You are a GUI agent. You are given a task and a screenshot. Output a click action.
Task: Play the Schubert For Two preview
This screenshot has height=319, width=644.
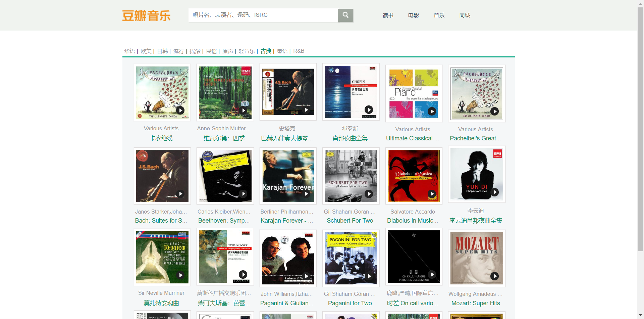pyautogui.click(x=369, y=194)
